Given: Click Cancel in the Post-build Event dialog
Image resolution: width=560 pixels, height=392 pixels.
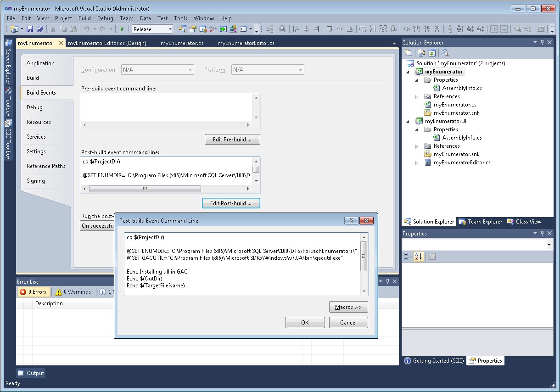Looking at the screenshot, I should click(x=348, y=323).
